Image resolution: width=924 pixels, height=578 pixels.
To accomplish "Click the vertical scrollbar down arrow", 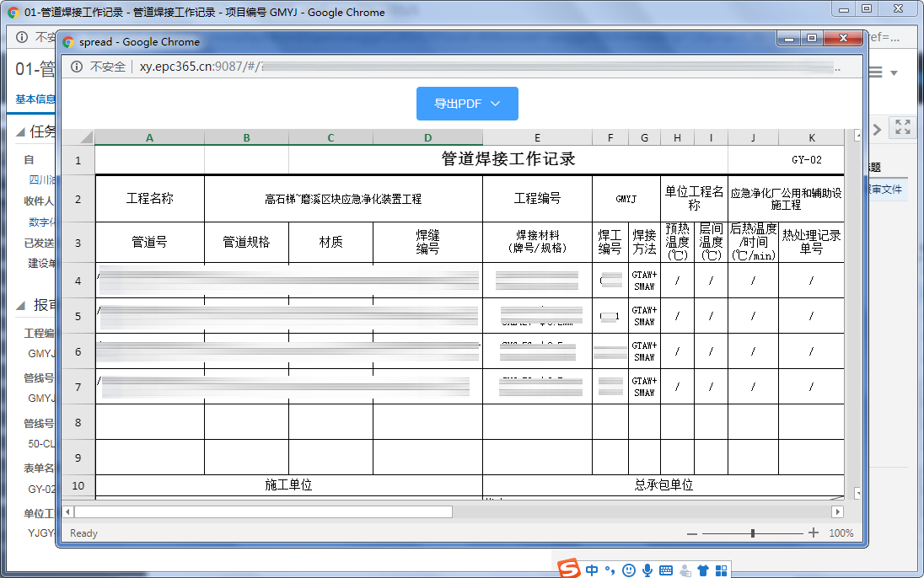I will (x=858, y=493).
